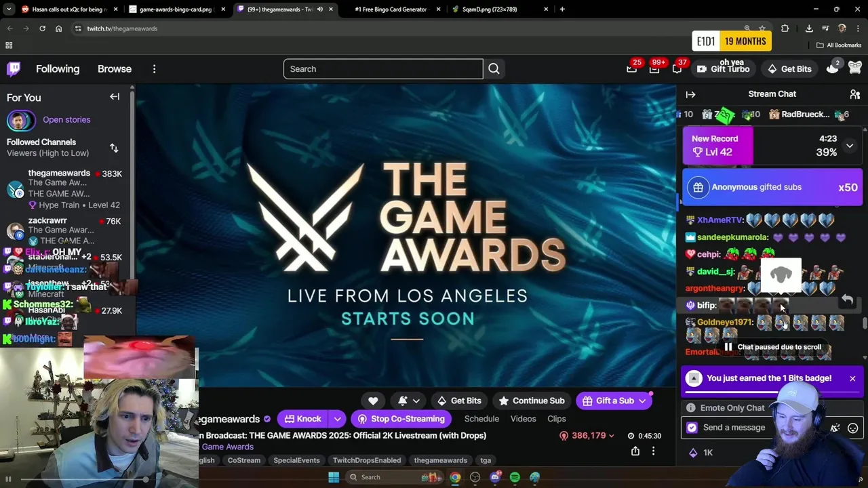This screenshot has width=868, height=488.
Task: Click Get Bits in the top bar
Action: tap(789, 69)
